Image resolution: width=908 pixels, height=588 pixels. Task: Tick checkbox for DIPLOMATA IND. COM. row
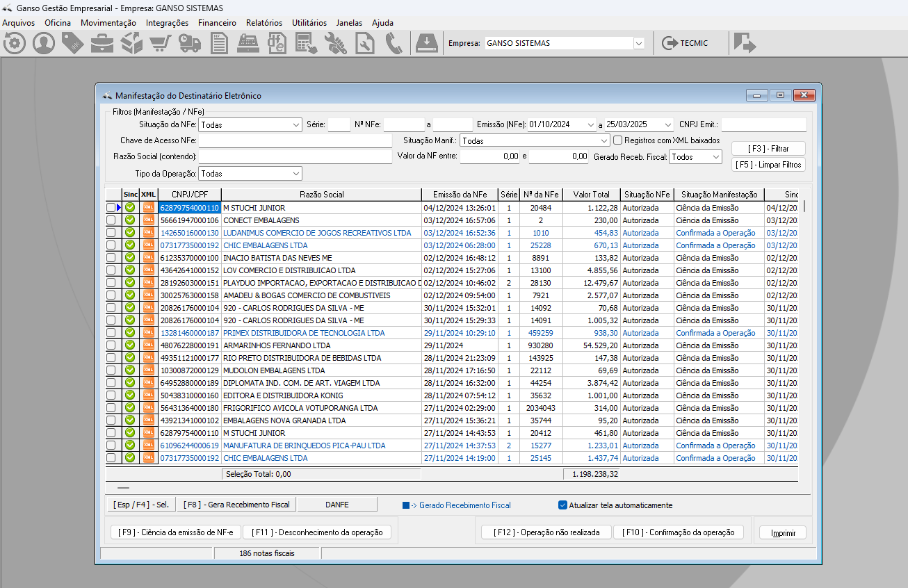(111, 383)
